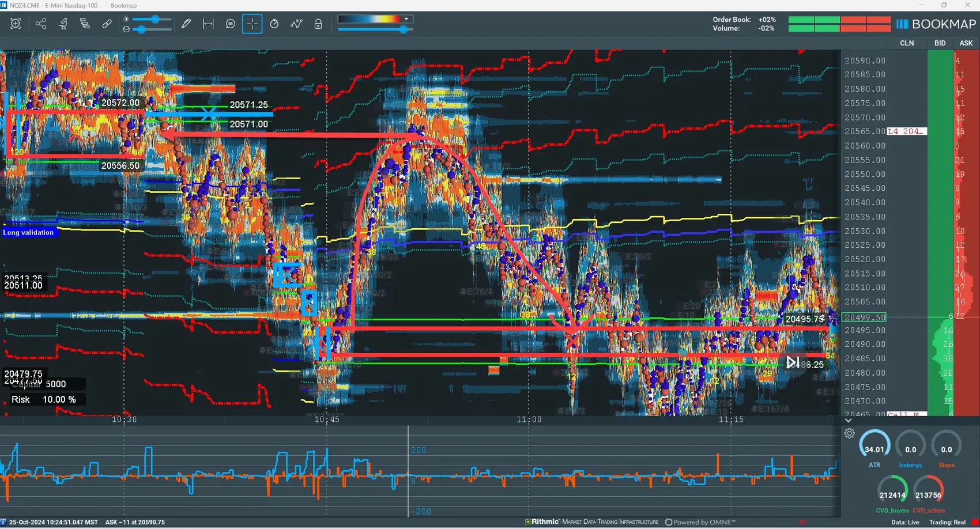Click price level 20550.00 on ladder
The height and width of the screenshot is (529, 980).
click(x=865, y=174)
